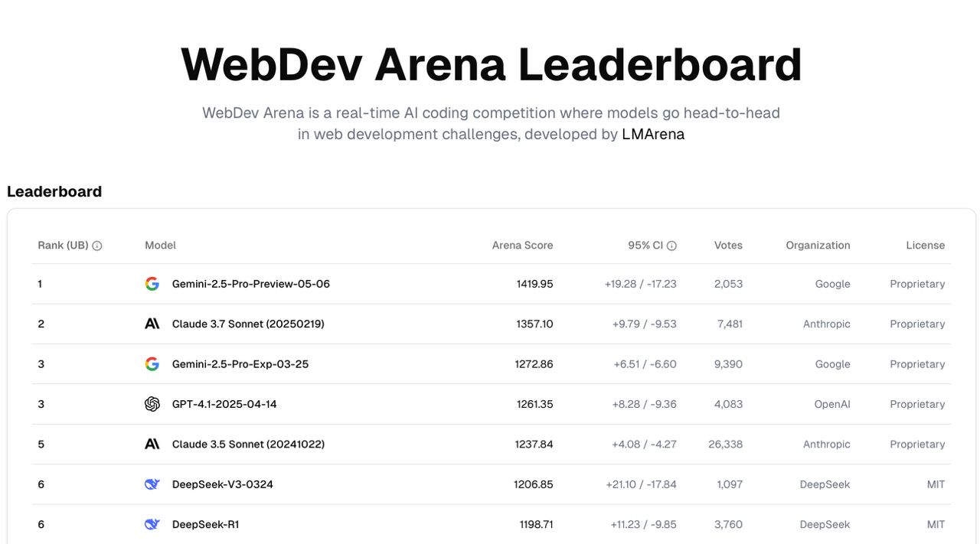
Task: Open the LMArena link in the subtitle
Action: [653, 134]
